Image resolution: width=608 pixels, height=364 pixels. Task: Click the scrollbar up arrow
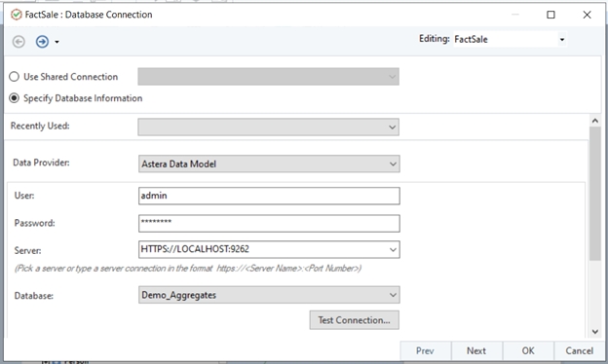pyautogui.click(x=594, y=121)
